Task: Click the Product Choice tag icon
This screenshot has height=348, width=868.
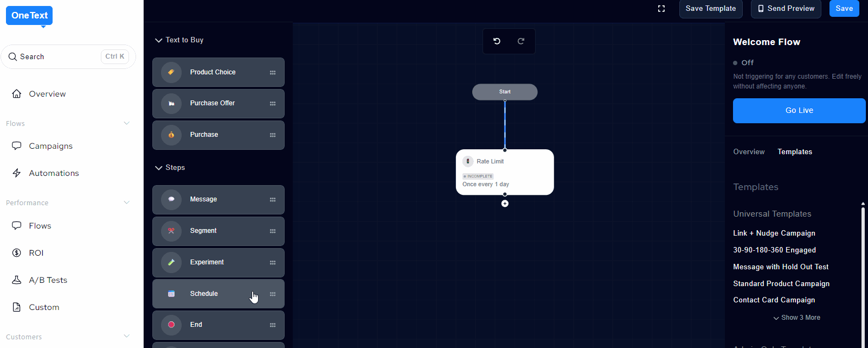Action: pyautogui.click(x=171, y=72)
